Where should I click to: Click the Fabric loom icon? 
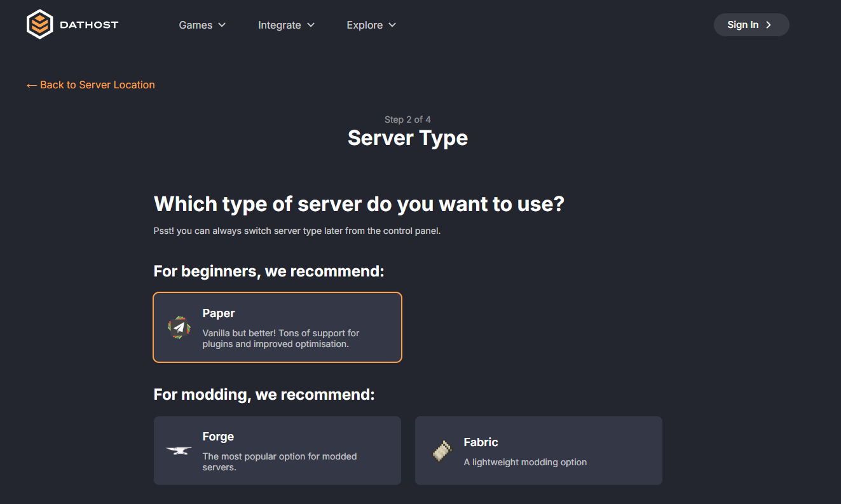point(440,450)
